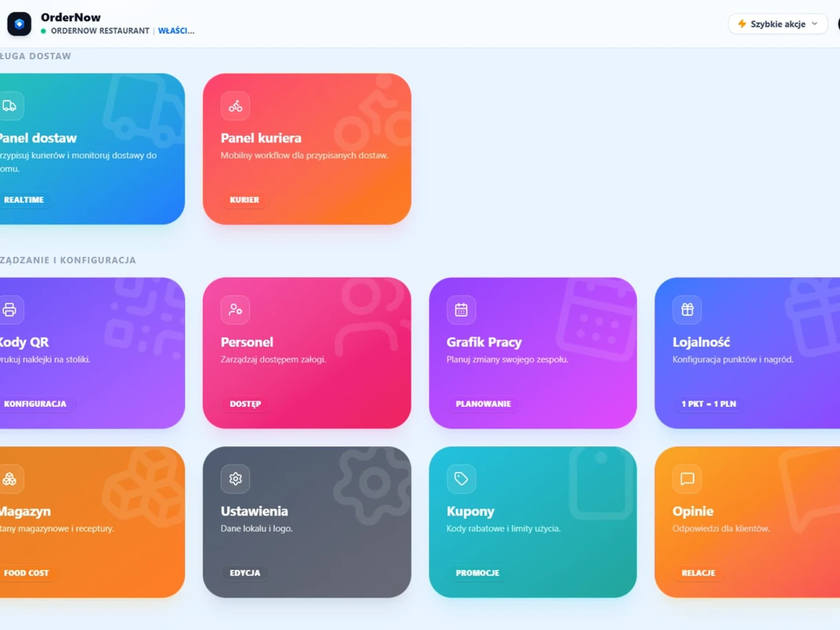Click the KURIER badge
This screenshot has height=630, width=840.
245,200
